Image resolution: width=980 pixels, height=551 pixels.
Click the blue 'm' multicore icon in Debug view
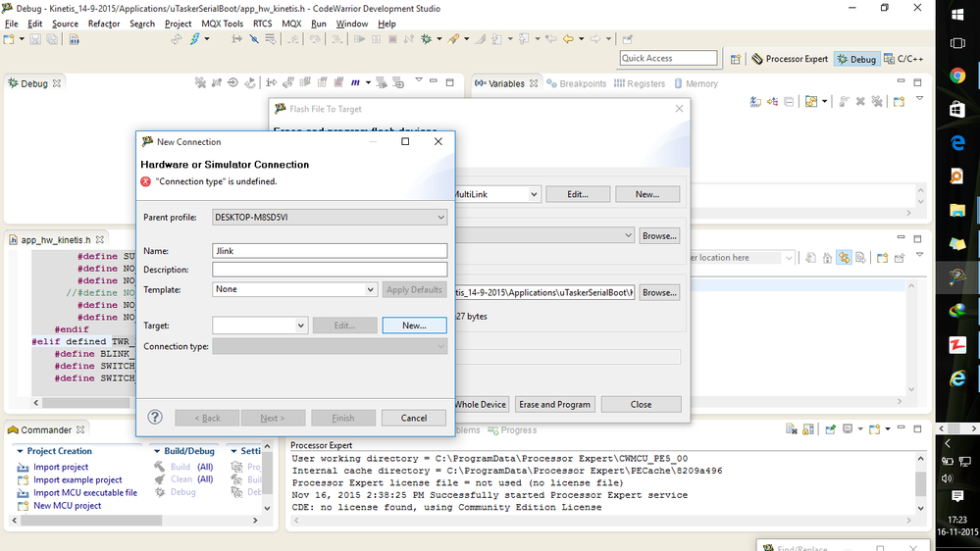click(355, 82)
